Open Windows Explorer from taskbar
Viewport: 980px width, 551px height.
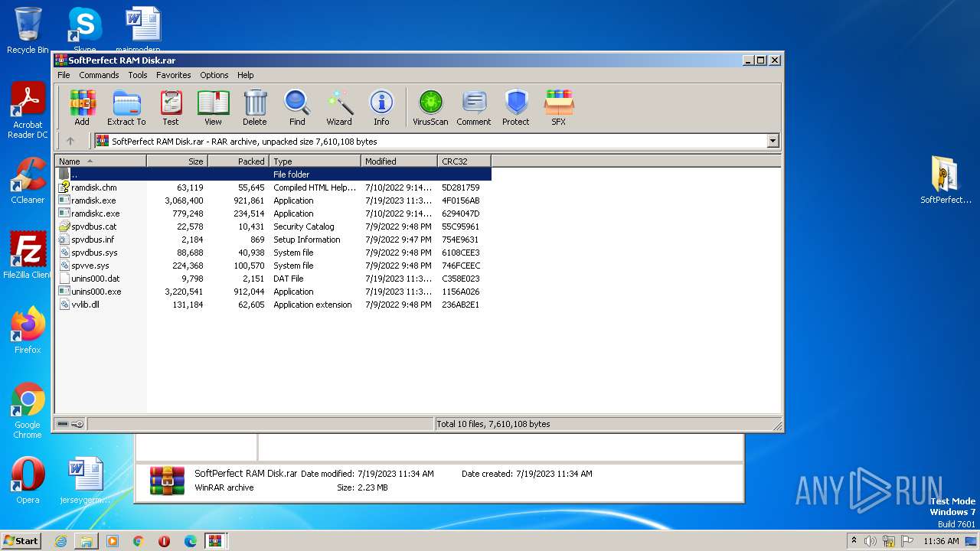tap(87, 541)
